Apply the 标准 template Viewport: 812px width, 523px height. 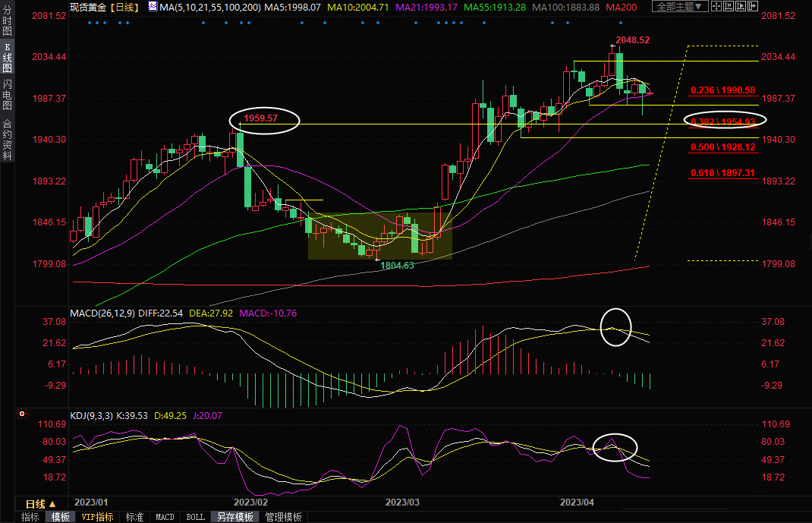[x=134, y=517]
